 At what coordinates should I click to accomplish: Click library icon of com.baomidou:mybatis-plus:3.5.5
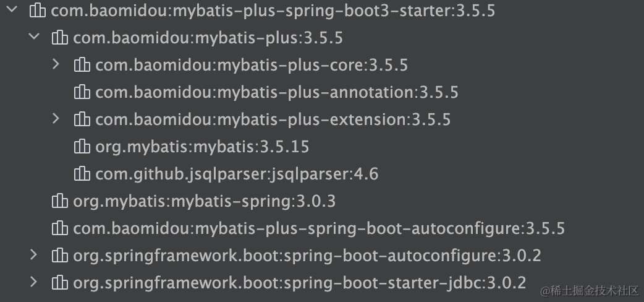click(60, 38)
